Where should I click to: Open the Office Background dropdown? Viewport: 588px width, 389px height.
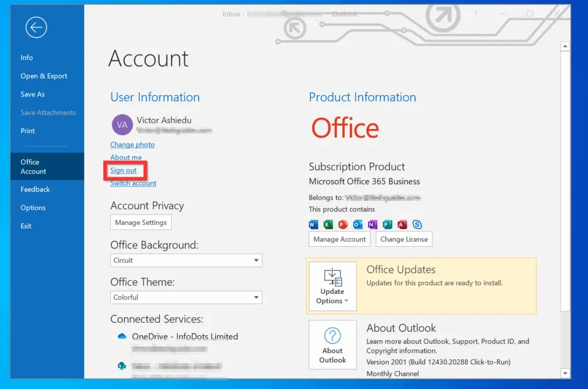(x=257, y=260)
